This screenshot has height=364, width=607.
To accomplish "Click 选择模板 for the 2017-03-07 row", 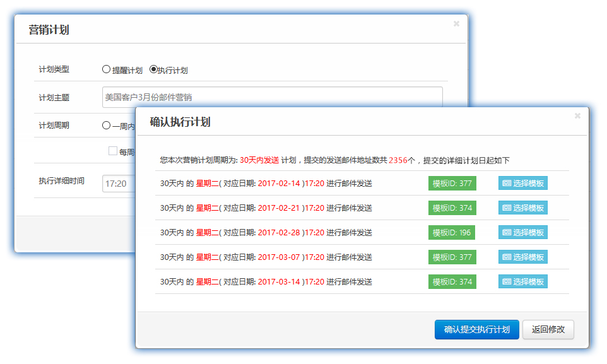I will [522, 257].
